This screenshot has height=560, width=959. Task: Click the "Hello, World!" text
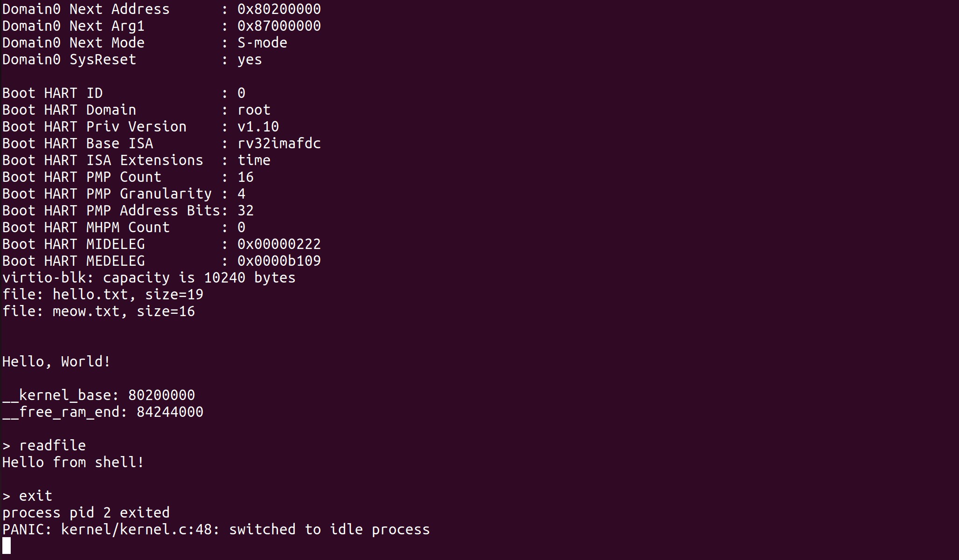click(56, 361)
